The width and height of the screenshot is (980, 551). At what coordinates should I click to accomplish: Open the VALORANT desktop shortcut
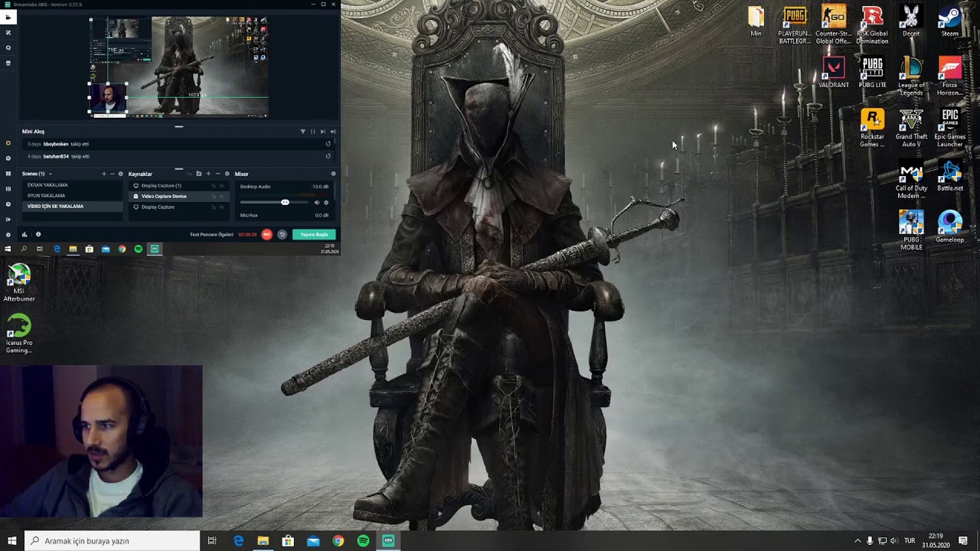point(834,73)
